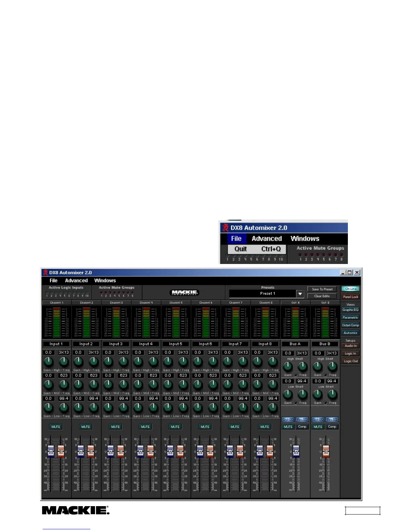
Task: Mute Input 8 channel
Action: point(265,427)
